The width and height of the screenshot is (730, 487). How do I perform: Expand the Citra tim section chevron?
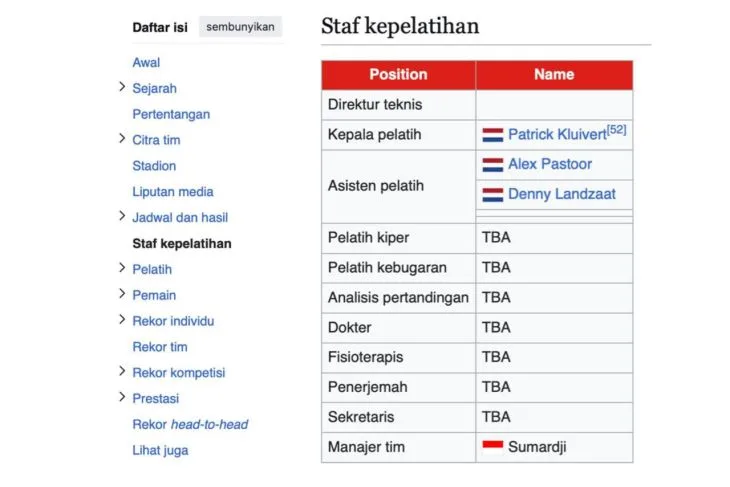click(x=122, y=140)
